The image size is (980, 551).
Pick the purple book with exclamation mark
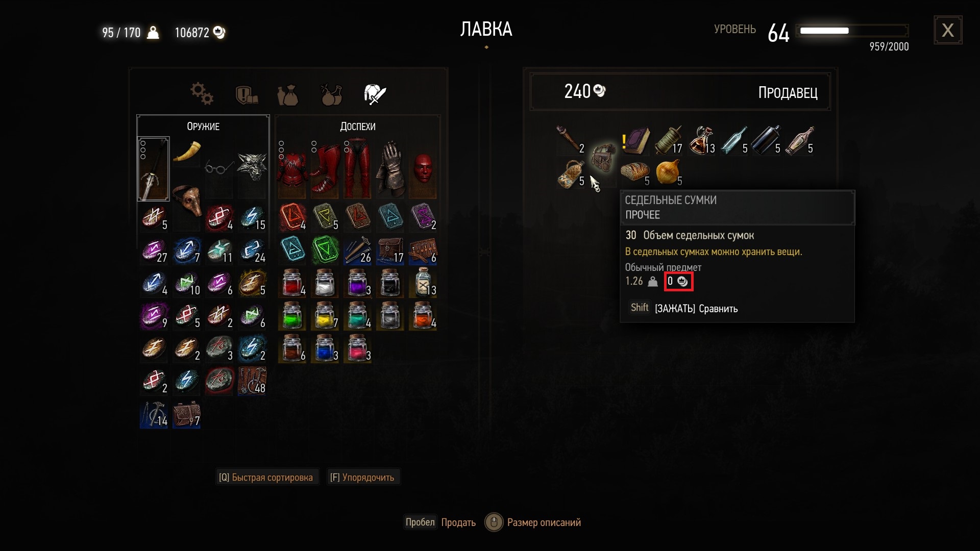(x=635, y=141)
